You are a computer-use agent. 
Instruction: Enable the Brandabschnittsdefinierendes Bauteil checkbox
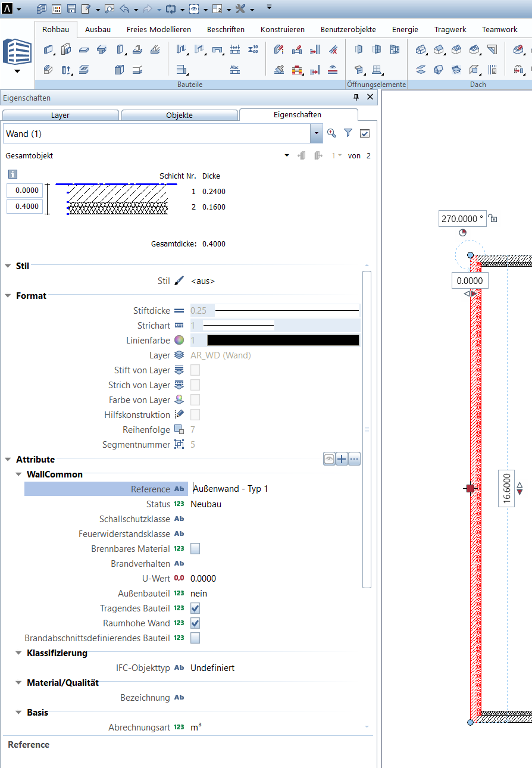point(195,638)
